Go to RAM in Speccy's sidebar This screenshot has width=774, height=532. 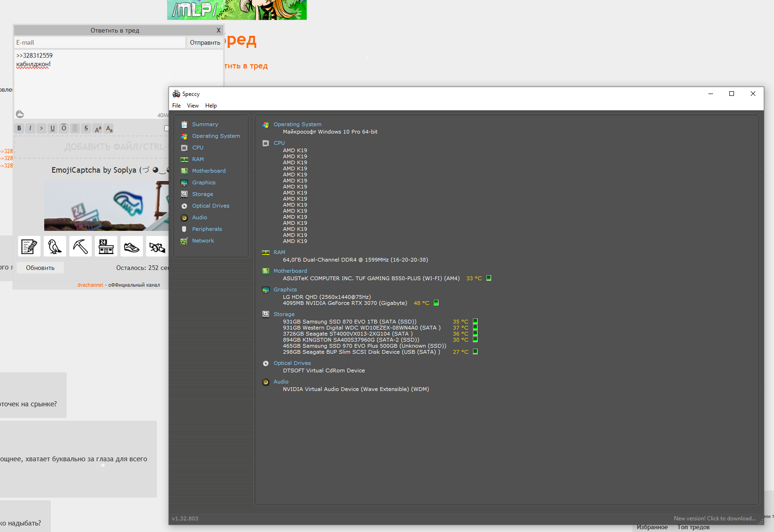[198, 159]
